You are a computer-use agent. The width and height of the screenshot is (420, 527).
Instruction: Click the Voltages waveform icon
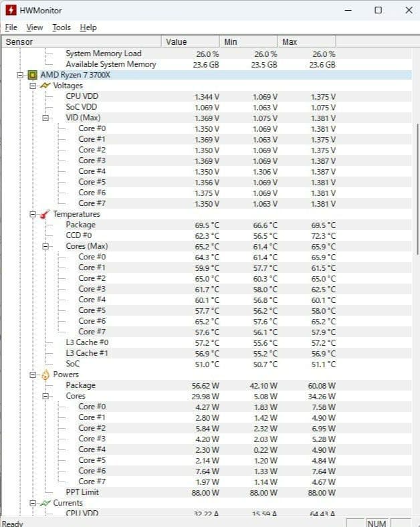click(x=45, y=86)
